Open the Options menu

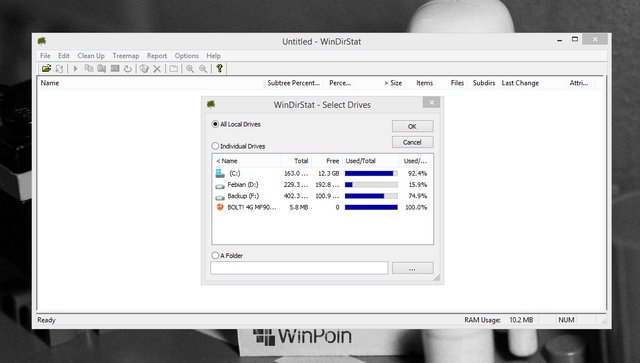[187, 56]
